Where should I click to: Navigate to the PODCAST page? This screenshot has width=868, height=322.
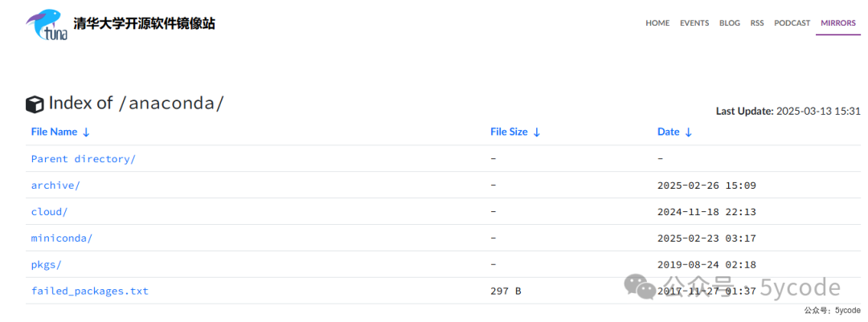(x=792, y=23)
